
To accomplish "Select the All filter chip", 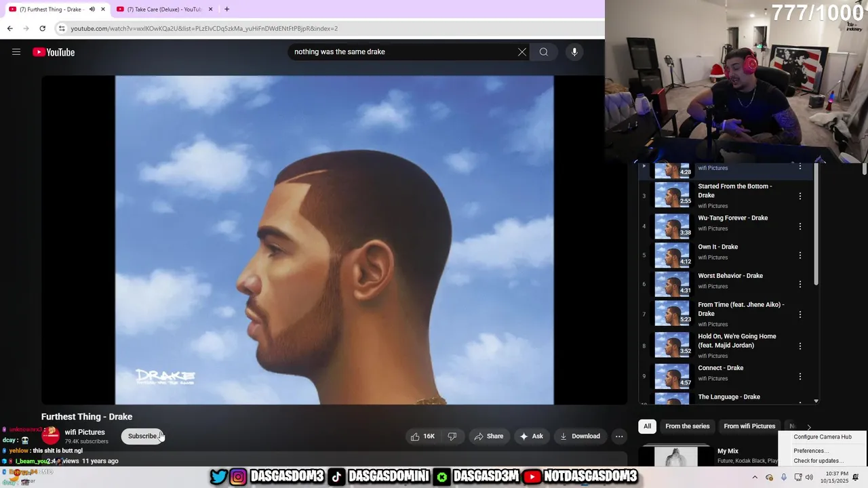I will pos(647,426).
